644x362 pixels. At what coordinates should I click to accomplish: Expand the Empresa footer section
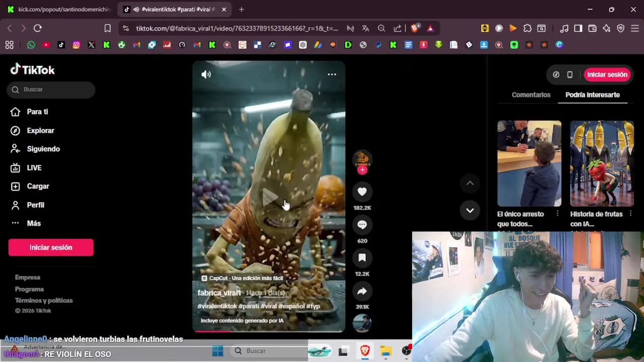pos(28,278)
